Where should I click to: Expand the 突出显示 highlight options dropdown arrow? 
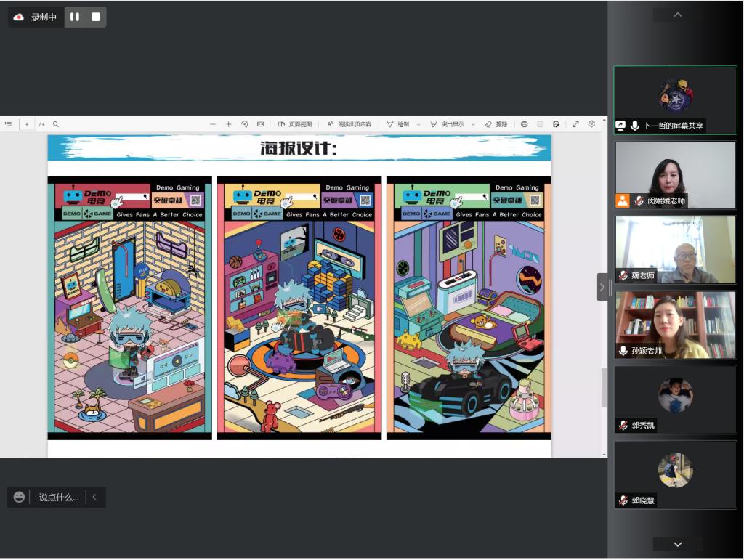473,125
